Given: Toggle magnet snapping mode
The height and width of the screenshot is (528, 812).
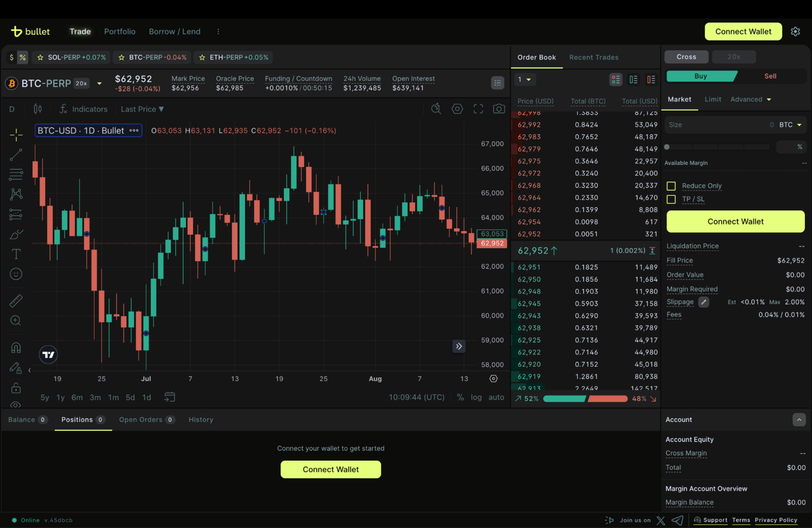Looking at the screenshot, I should (16, 348).
